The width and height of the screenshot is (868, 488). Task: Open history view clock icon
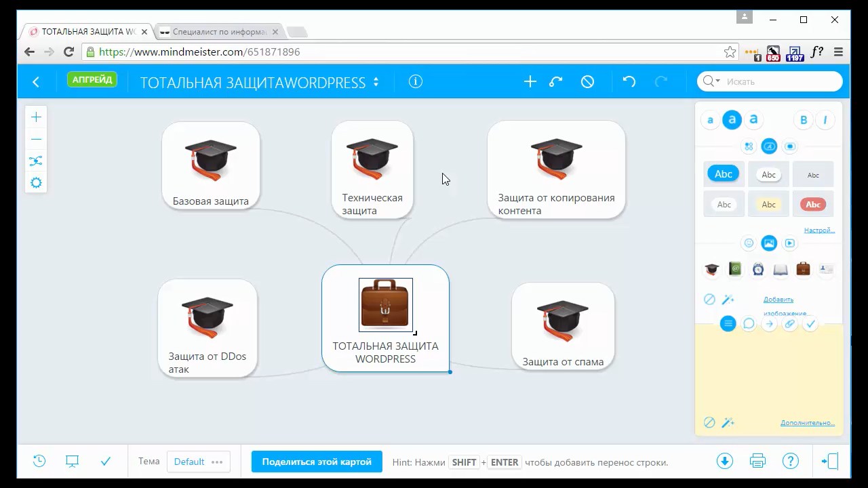(x=39, y=461)
